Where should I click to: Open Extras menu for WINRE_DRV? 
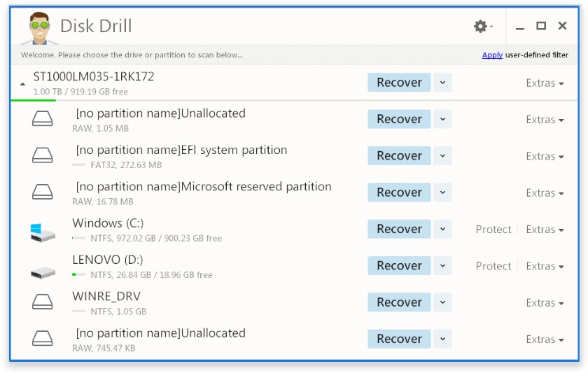545,302
